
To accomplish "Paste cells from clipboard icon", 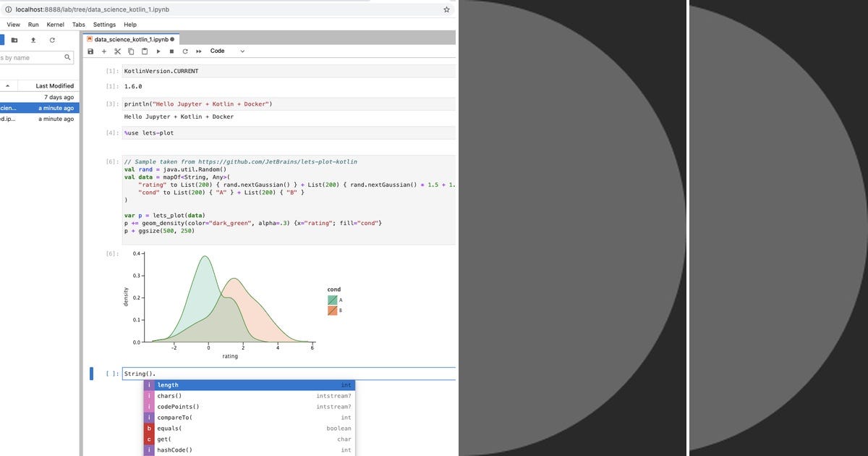I will tap(145, 51).
